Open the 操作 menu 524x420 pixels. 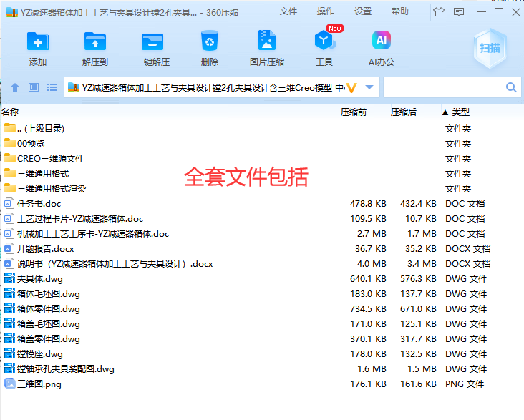[326, 11]
